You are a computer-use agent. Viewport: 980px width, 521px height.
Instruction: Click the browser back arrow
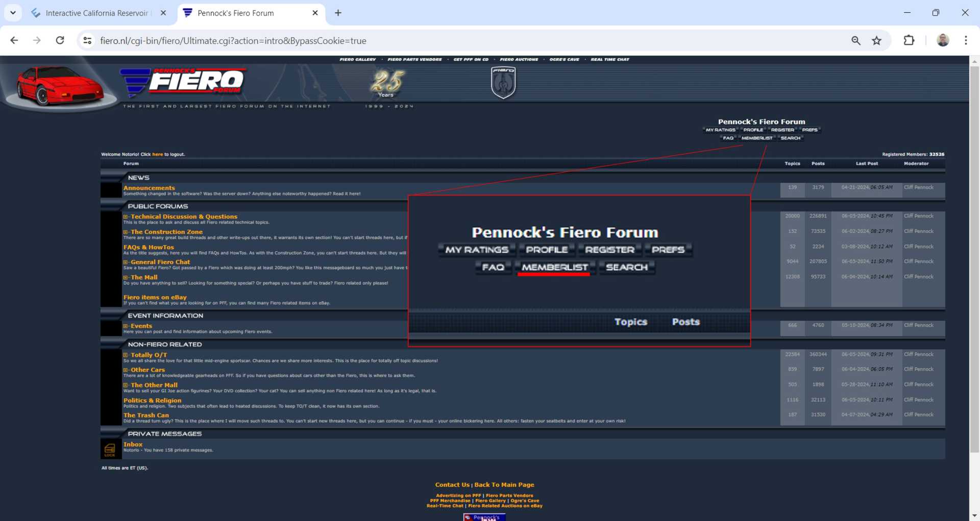tap(14, 40)
